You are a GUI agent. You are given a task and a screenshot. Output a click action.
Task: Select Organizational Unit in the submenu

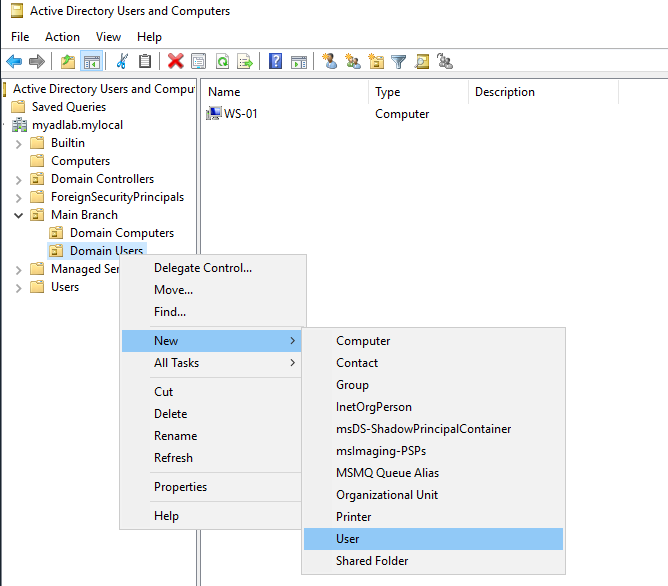click(x=387, y=495)
